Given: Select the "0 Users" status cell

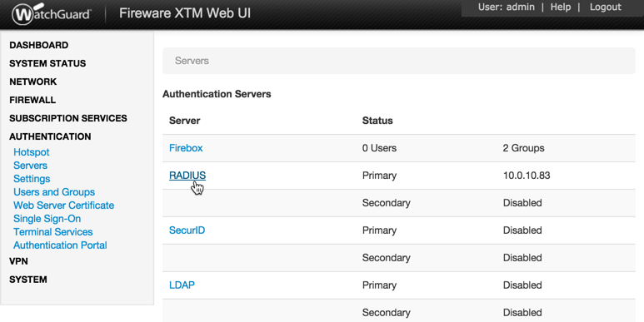Looking at the screenshot, I should click(x=379, y=148).
